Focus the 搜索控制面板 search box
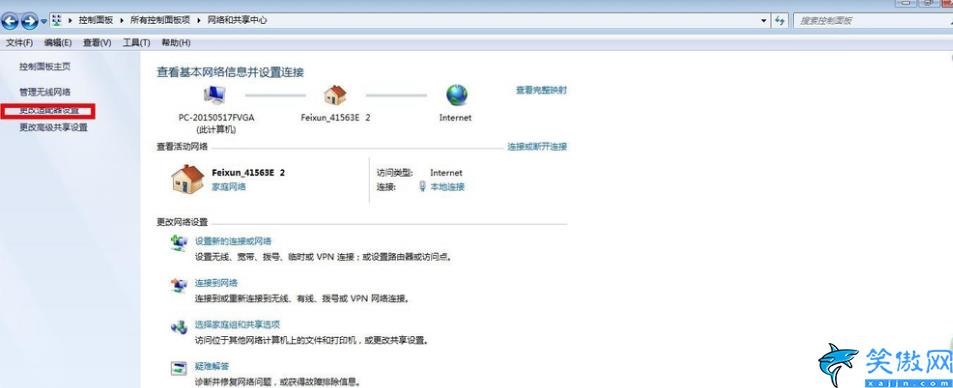This screenshot has height=388, width=953. coord(872,21)
